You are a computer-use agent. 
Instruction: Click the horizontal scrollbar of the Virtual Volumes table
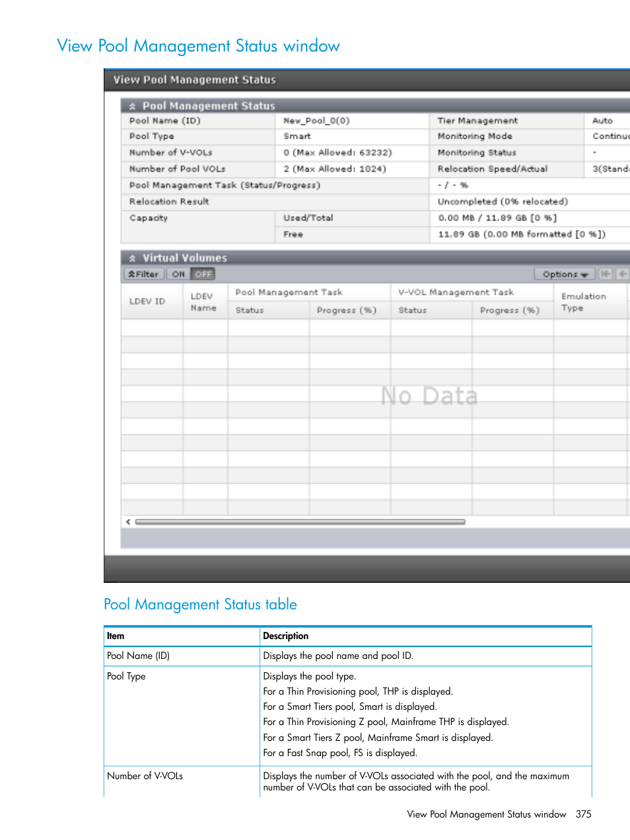(300, 522)
